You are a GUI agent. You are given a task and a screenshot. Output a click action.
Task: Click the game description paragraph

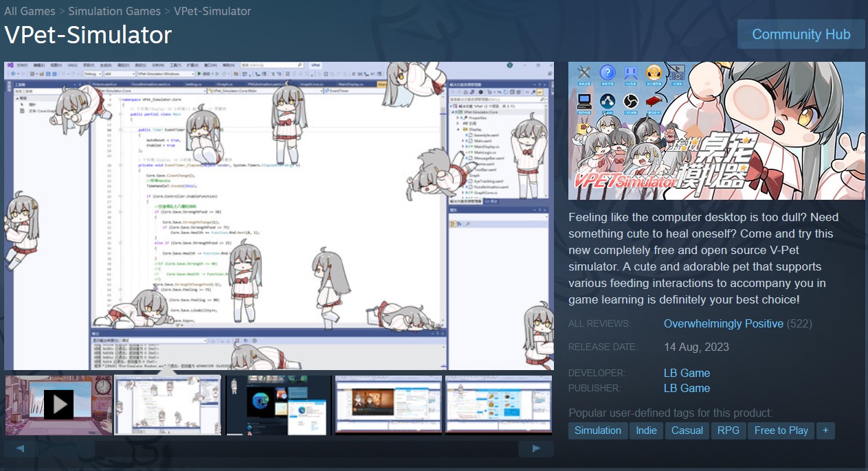(705, 258)
